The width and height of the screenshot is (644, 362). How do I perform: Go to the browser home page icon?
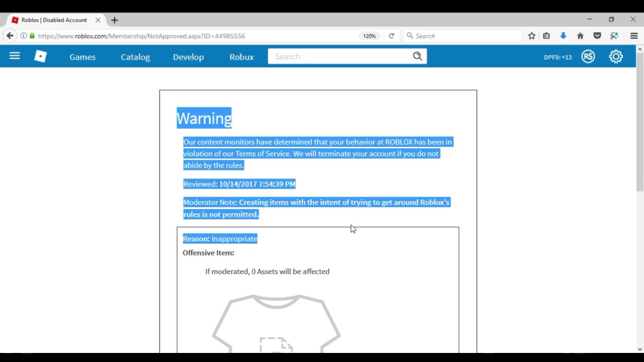[580, 36]
